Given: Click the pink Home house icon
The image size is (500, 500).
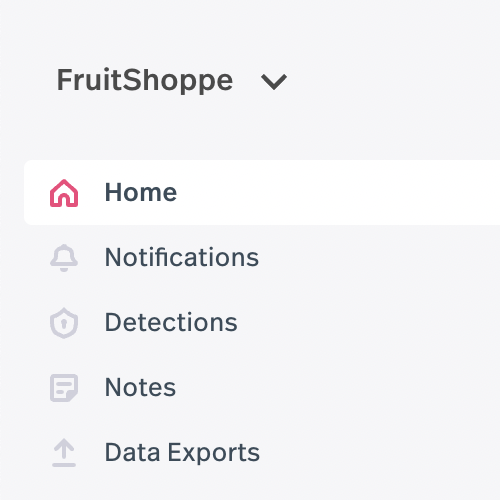Looking at the screenshot, I should coord(64,193).
